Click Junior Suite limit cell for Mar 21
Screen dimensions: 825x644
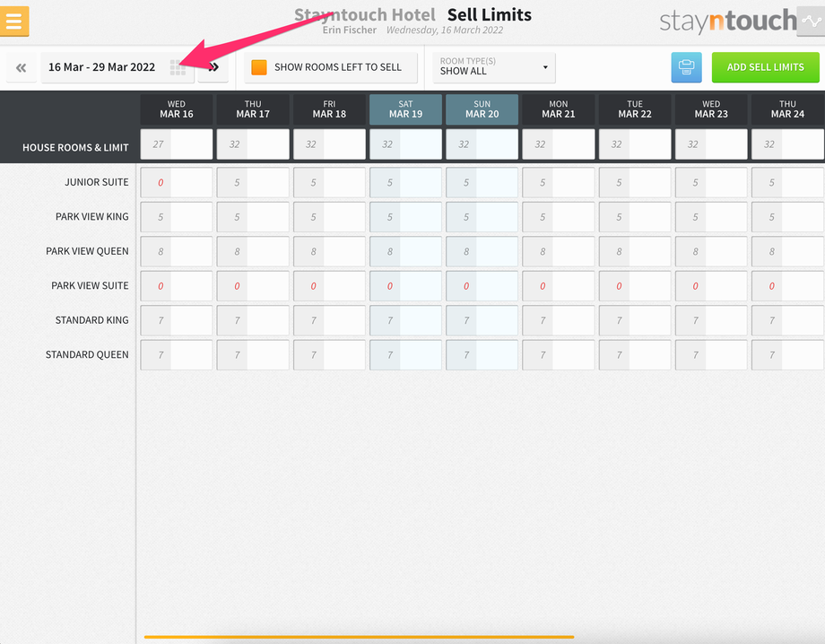point(559,183)
